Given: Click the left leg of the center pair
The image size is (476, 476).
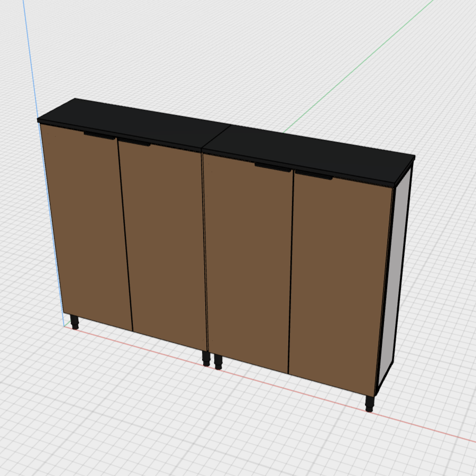Looking at the screenshot, I should [206, 359].
